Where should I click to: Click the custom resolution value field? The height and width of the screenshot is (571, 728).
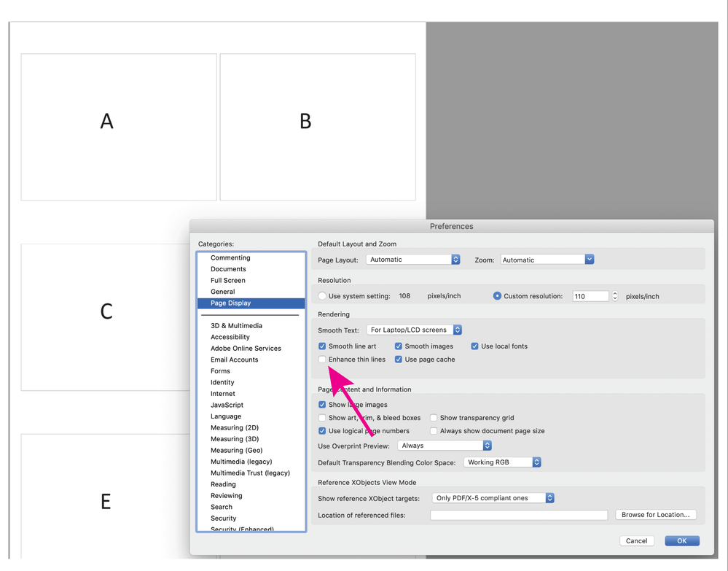point(590,296)
